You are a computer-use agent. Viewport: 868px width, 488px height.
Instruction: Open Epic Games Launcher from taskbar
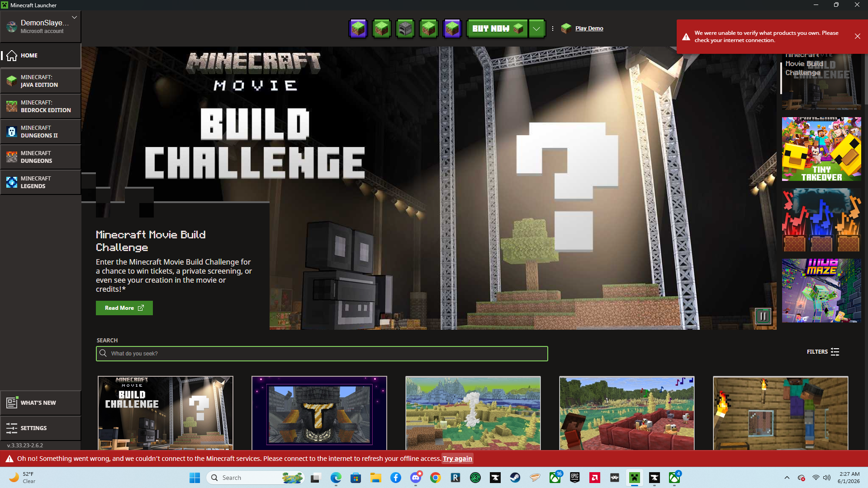point(575,478)
